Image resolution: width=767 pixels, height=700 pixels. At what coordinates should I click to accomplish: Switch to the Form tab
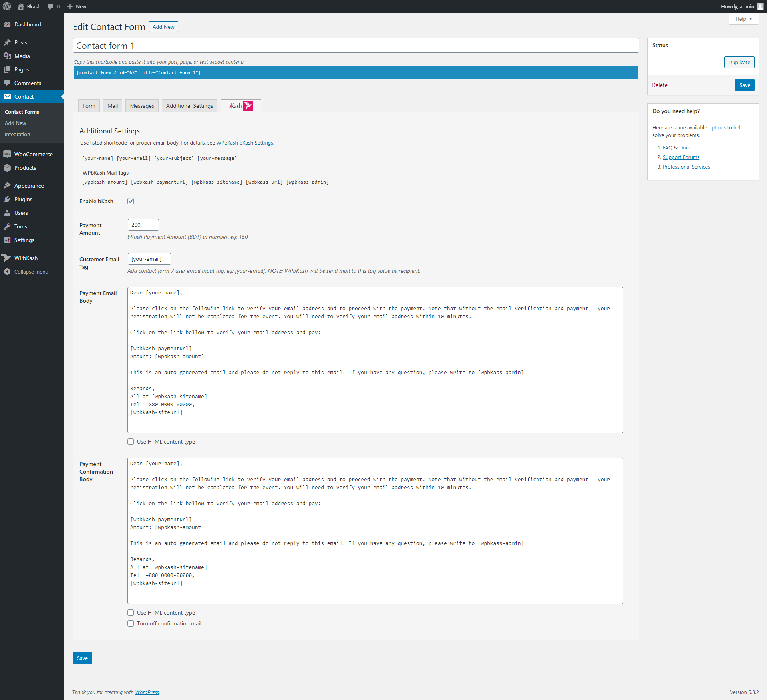pyautogui.click(x=89, y=106)
